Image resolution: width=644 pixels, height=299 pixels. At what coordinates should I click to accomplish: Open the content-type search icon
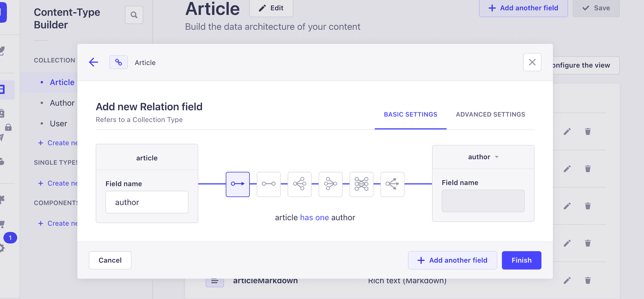click(x=134, y=15)
